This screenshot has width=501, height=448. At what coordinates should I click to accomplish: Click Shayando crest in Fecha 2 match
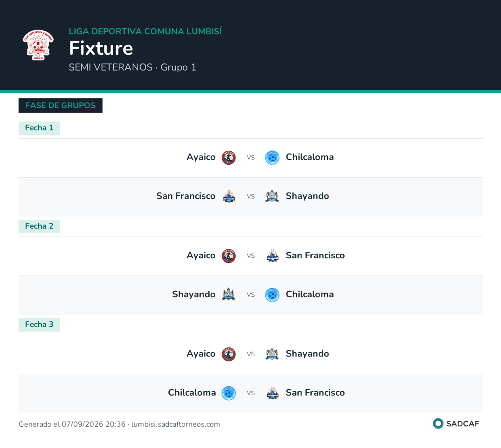pos(229,295)
